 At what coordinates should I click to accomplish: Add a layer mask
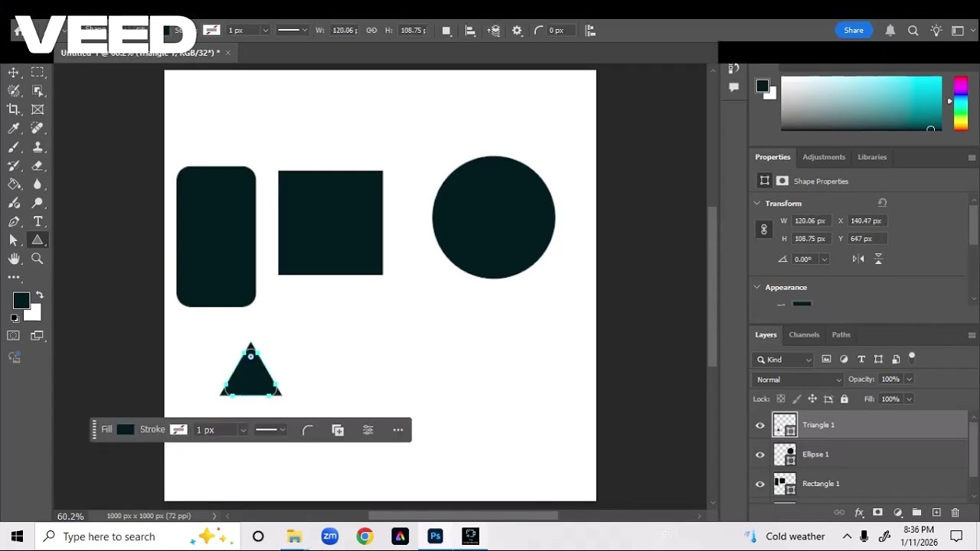tap(877, 513)
